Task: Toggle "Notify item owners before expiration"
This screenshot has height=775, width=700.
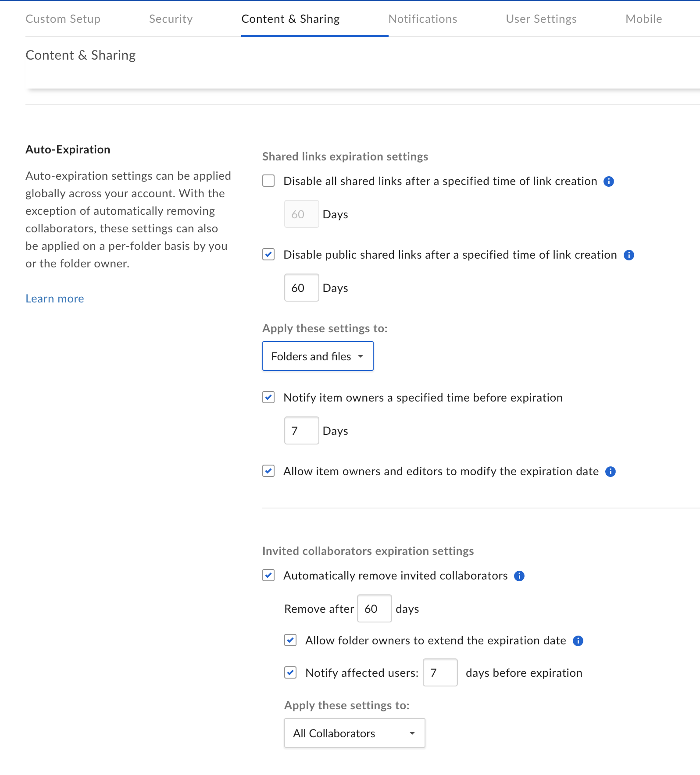Action: click(x=268, y=398)
